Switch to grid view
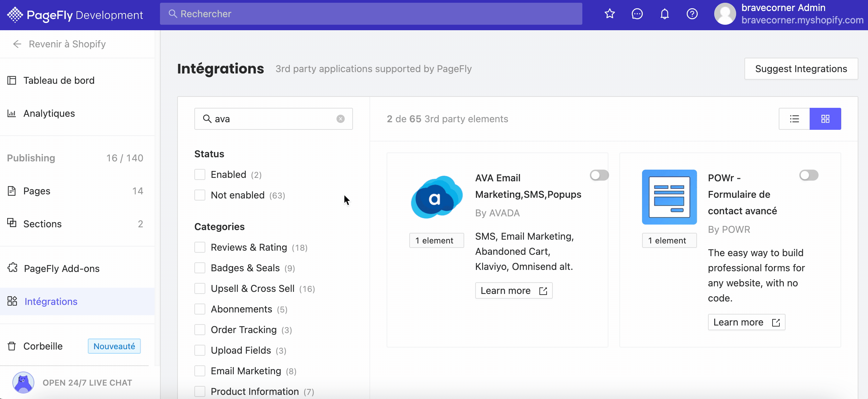 click(825, 119)
